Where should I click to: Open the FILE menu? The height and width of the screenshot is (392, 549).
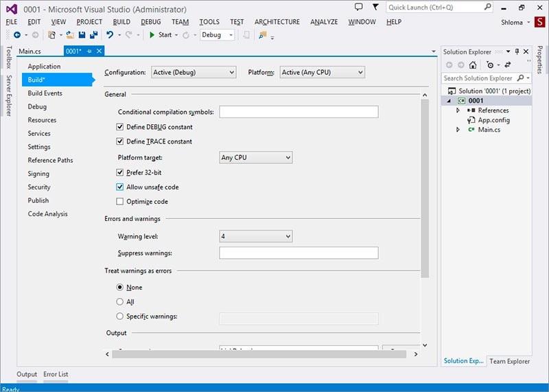click(12, 22)
